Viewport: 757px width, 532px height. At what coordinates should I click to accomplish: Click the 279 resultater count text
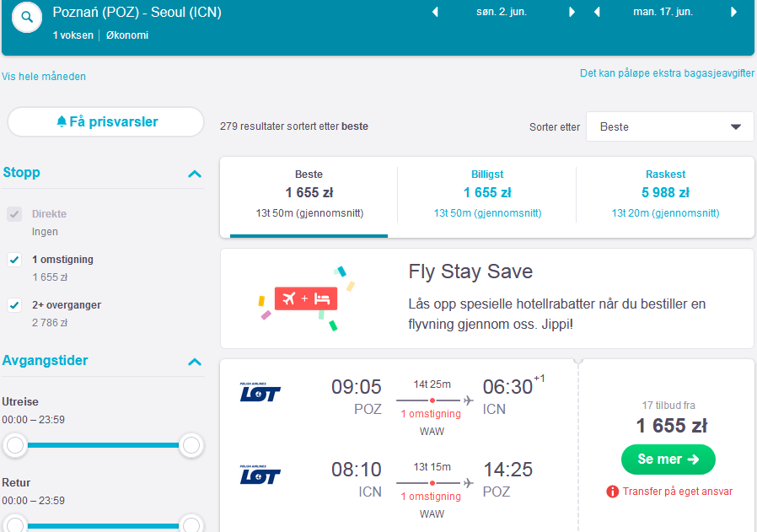[x=293, y=126]
